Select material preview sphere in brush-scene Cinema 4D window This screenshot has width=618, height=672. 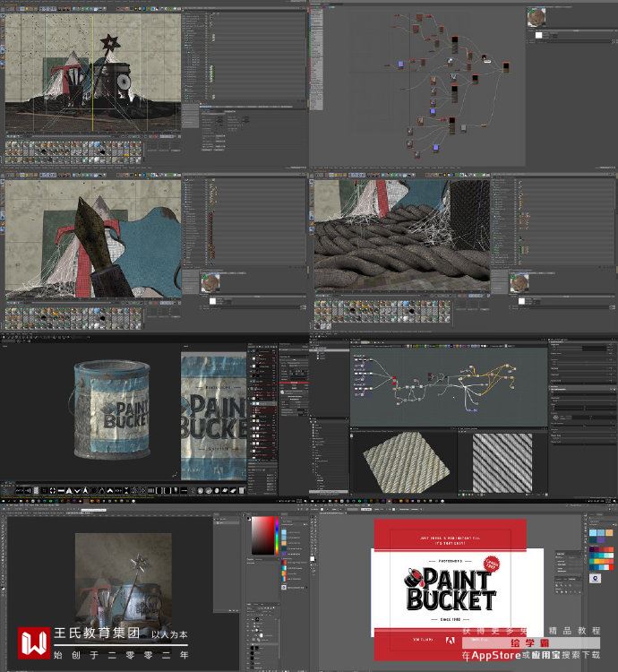click(x=210, y=282)
